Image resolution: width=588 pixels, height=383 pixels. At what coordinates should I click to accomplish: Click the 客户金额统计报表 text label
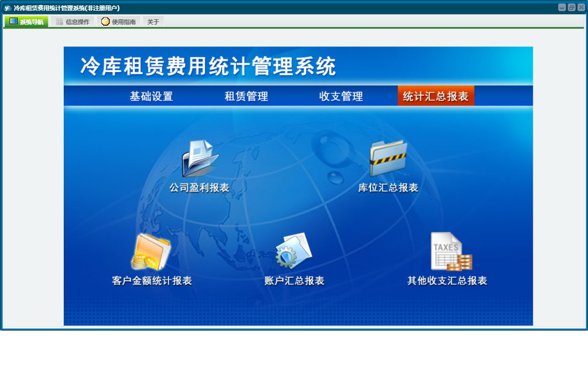tap(152, 281)
